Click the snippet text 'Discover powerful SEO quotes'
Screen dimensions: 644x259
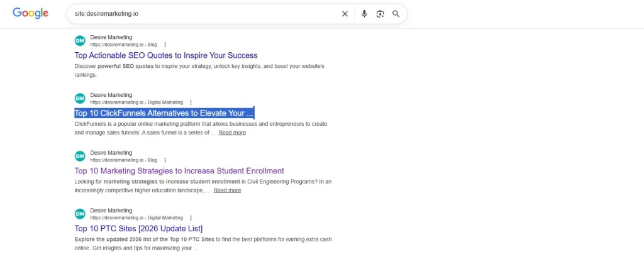(114, 66)
